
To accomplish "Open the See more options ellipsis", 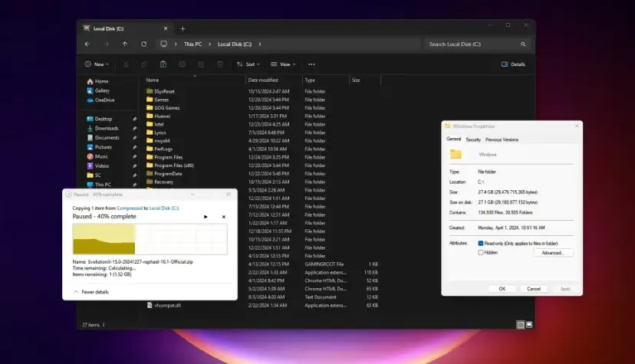I will pyautogui.click(x=311, y=64).
